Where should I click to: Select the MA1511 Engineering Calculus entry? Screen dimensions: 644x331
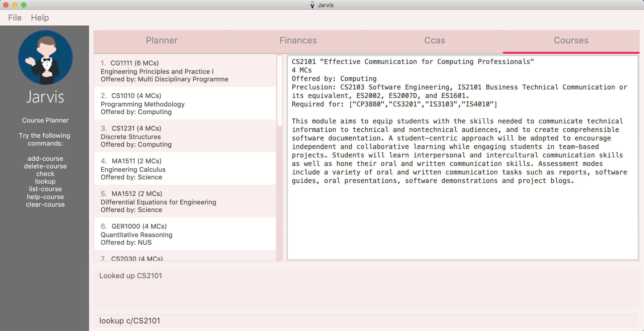(x=185, y=169)
